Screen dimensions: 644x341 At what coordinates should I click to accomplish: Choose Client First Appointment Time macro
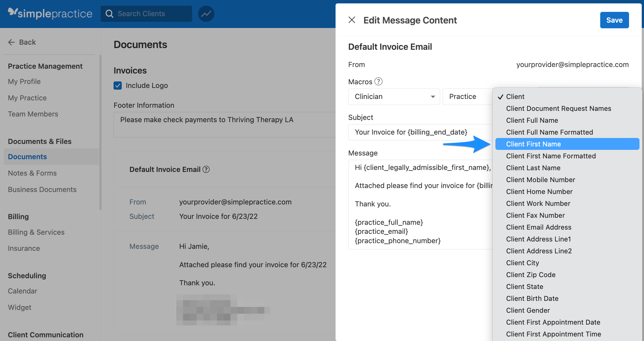(x=567, y=334)
